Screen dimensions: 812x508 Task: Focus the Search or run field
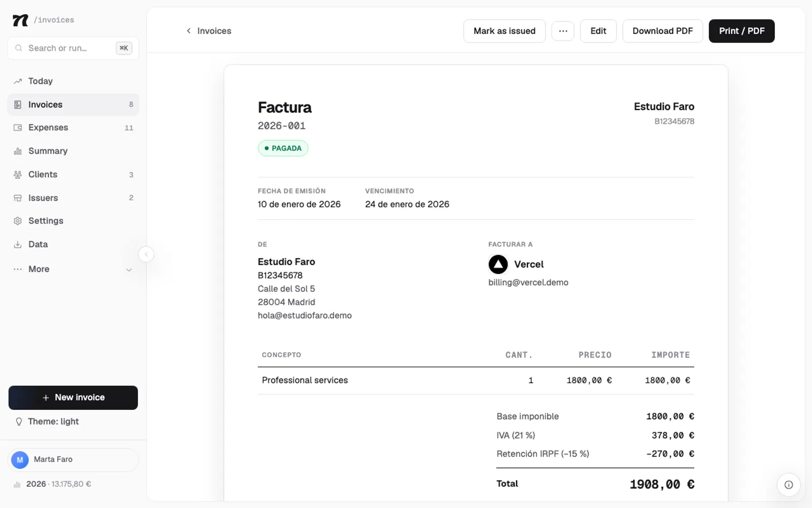coord(73,48)
